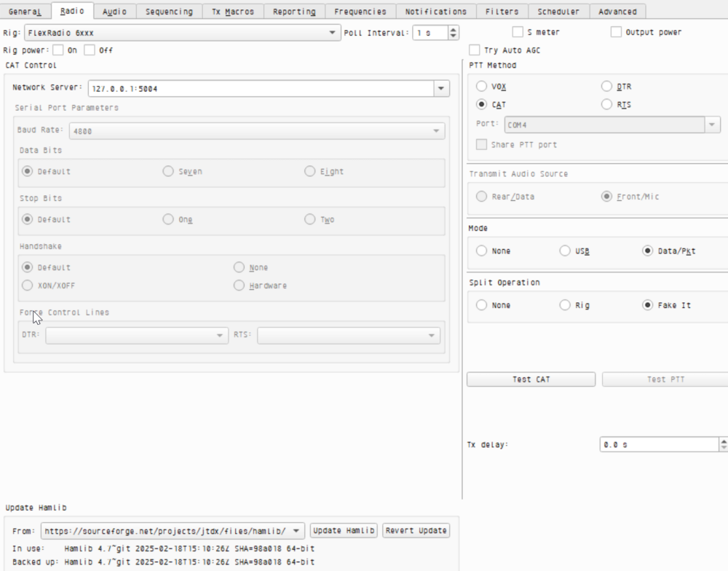
Task: Open the PTT Port COM4 dropdown
Action: [x=612, y=125]
